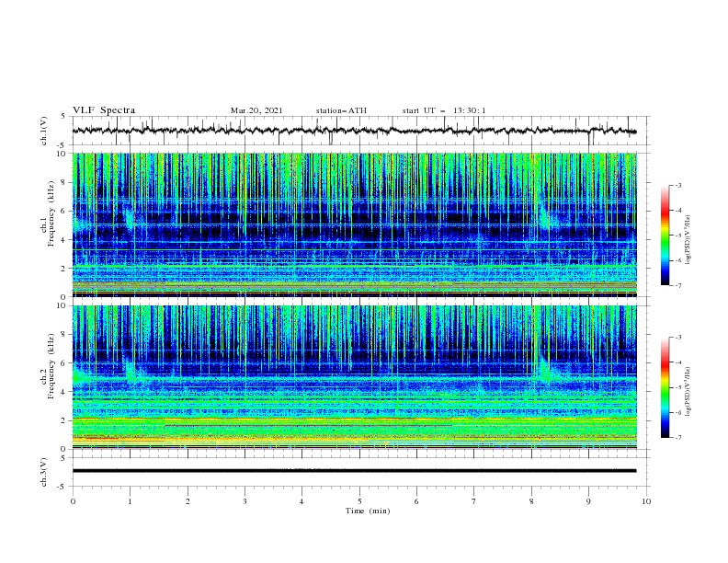Viewport: 728px width, 563px height.
Task: Click time axis tick label "6"
Action: click(x=416, y=501)
